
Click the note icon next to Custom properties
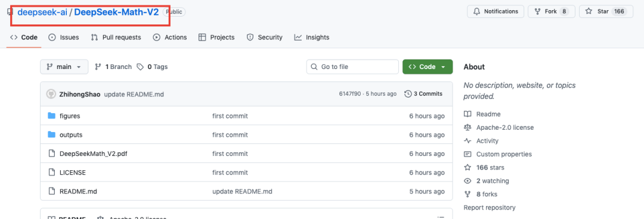point(467,154)
